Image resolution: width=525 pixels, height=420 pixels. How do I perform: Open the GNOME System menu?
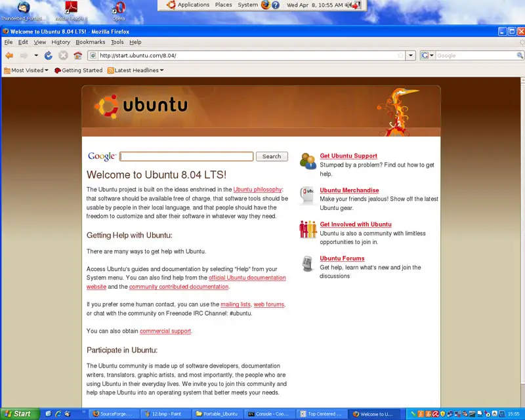[248, 5]
